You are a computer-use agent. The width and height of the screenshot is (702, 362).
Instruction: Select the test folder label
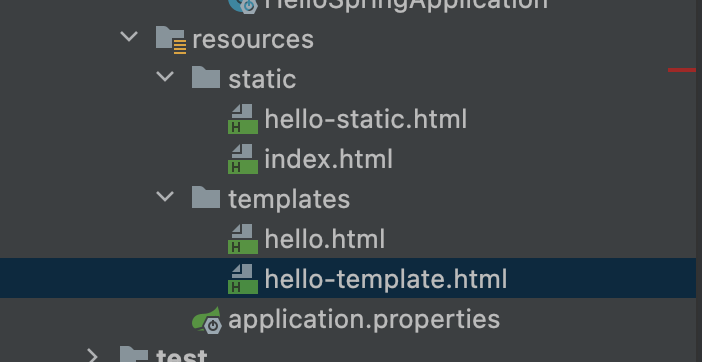[x=182, y=356]
